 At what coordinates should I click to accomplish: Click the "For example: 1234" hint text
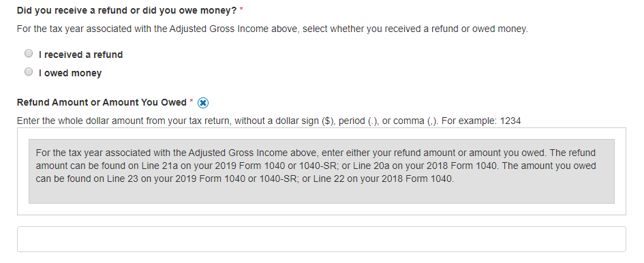(x=481, y=121)
